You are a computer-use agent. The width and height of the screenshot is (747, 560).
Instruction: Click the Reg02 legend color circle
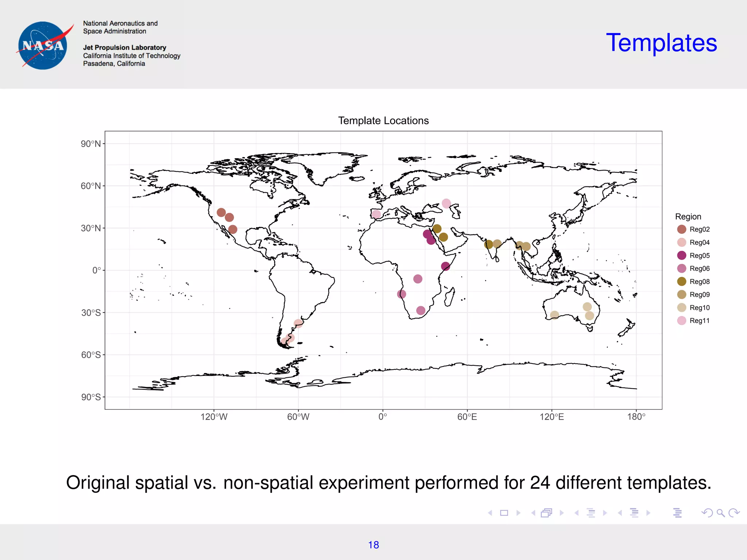pyautogui.click(x=681, y=229)
